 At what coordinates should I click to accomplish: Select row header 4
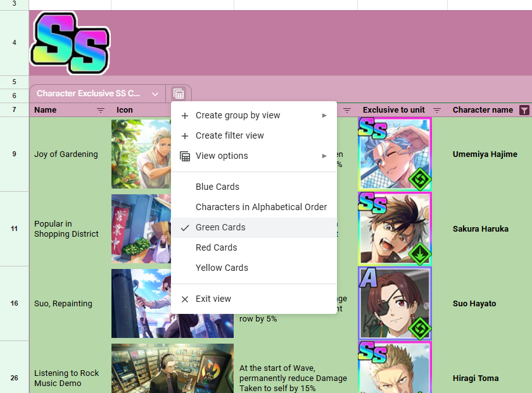(14, 43)
